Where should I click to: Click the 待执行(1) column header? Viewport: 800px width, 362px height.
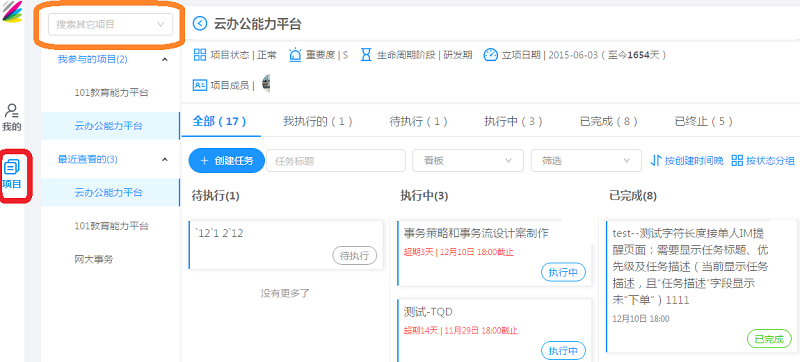click(x=215, y=196)
